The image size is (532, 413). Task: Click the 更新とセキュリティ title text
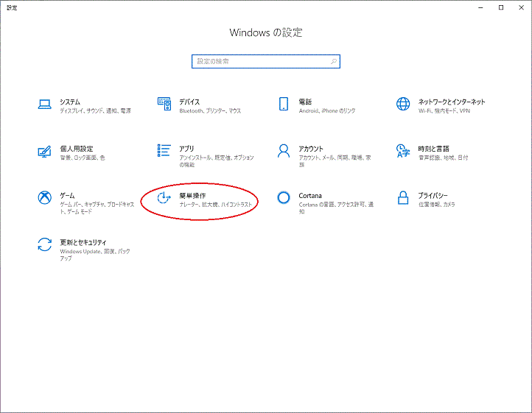[83, 242]
